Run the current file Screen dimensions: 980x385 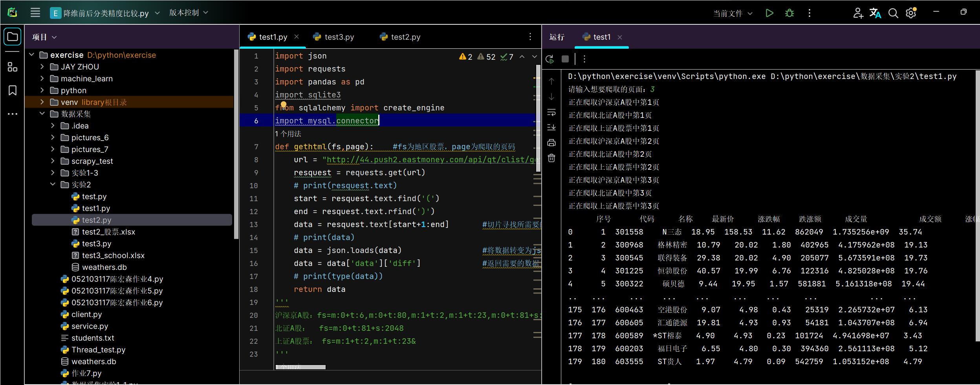pyautogui.click(x=769, y=13)
